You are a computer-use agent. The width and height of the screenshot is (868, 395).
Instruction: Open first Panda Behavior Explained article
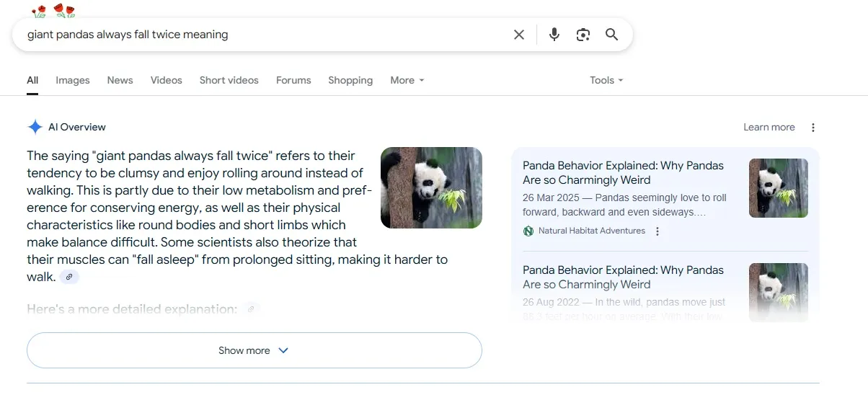[x=623, y=173]
